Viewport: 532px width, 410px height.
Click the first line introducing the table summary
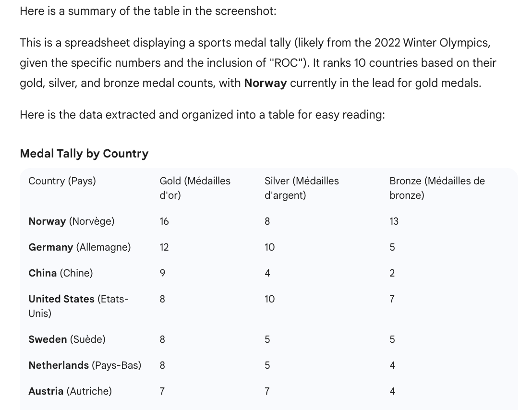click(x=148, y=11)
